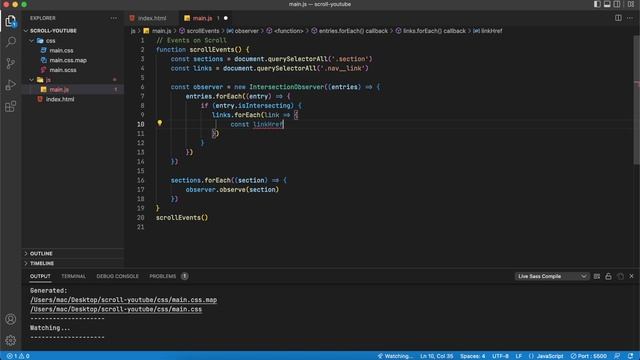Viewport: 640px width, 360px height.
Task: Close the bottom panel
Action: coord(631,276)
